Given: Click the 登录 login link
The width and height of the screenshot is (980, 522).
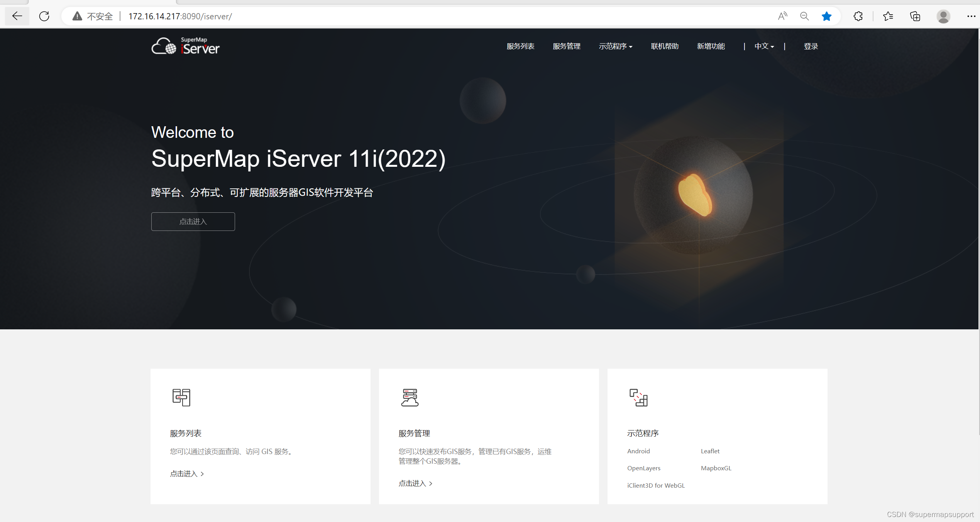Looking at the screenshot, I should (811, 46).
